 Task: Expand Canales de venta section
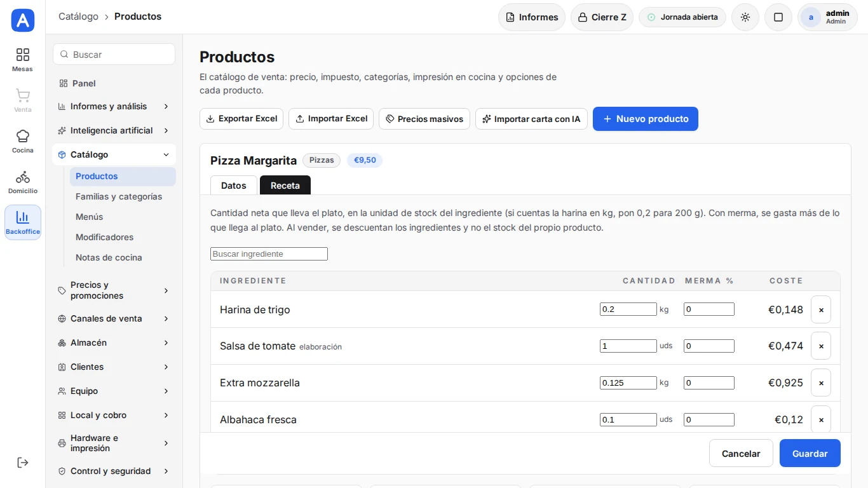[114, 318]
